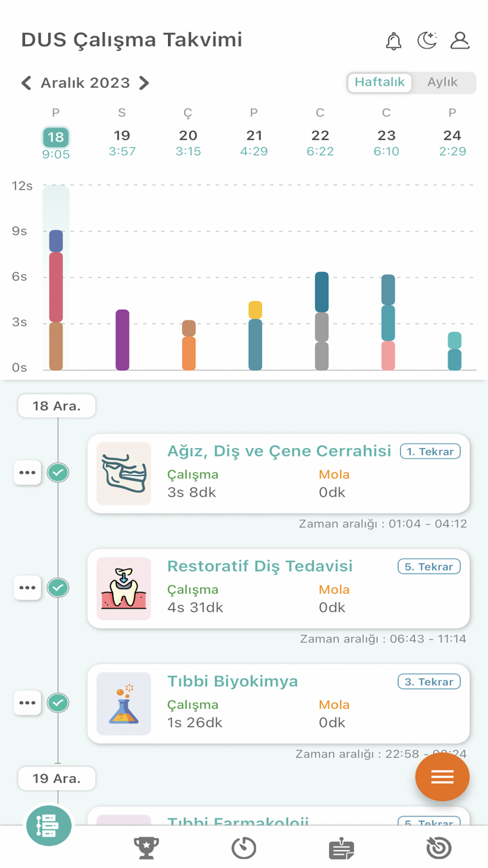This screenshot has width=488, height=868.
Task: Open the target goals icon in bottom navigation
Action: [x=439, y=848]
